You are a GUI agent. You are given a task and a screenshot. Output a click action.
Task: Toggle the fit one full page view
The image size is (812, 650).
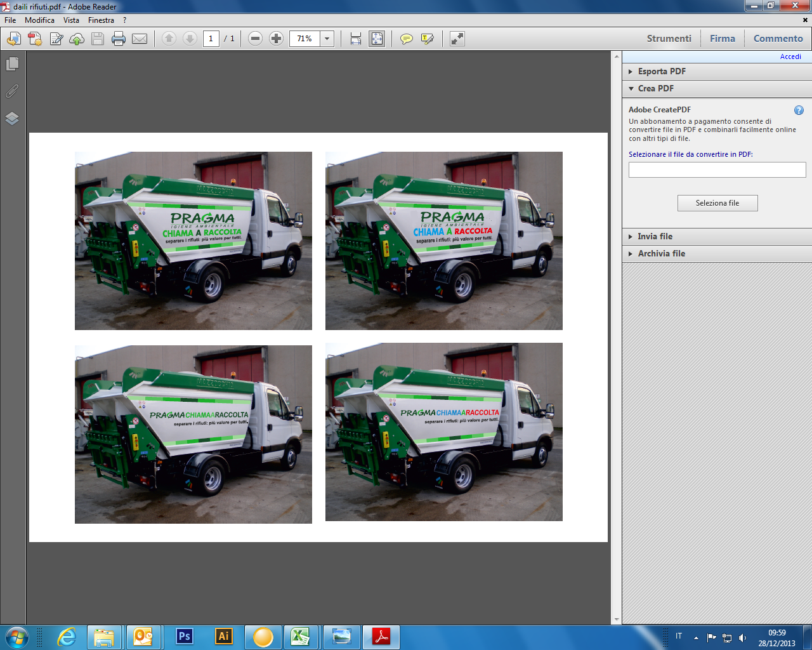coord(377,39)
